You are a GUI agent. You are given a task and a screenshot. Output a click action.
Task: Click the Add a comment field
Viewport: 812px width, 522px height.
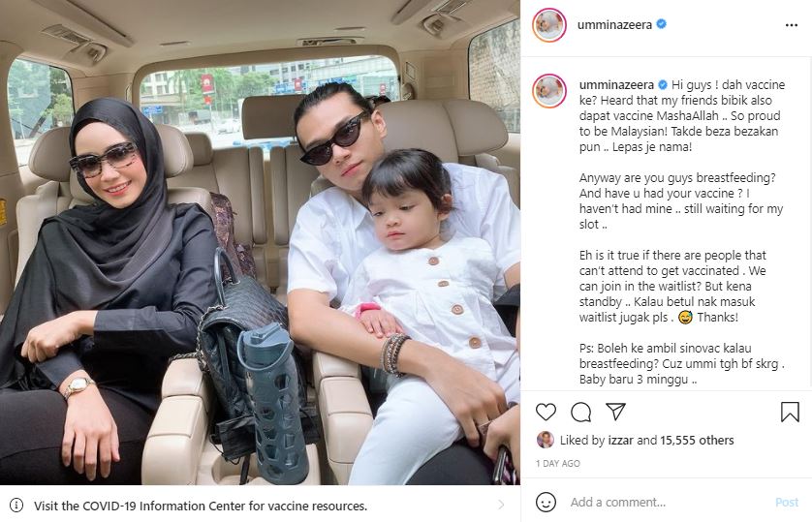pyautogui.click(x=668, y=502)
